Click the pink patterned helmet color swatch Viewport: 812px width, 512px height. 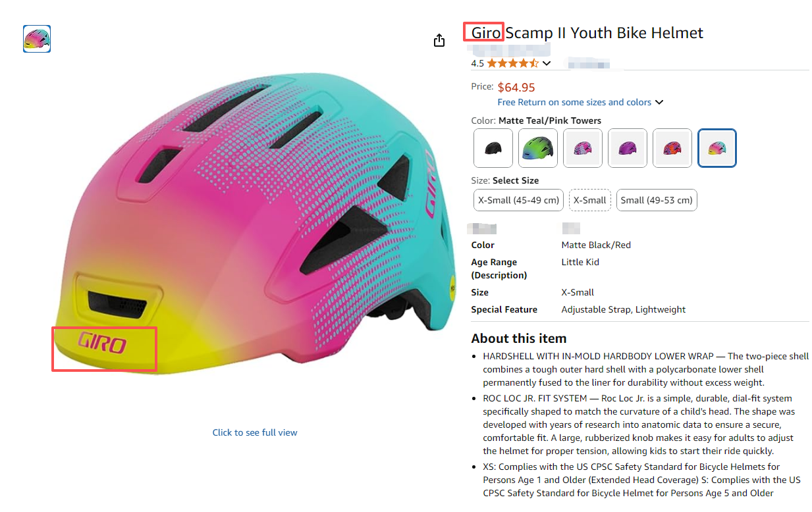click(583, 148)
